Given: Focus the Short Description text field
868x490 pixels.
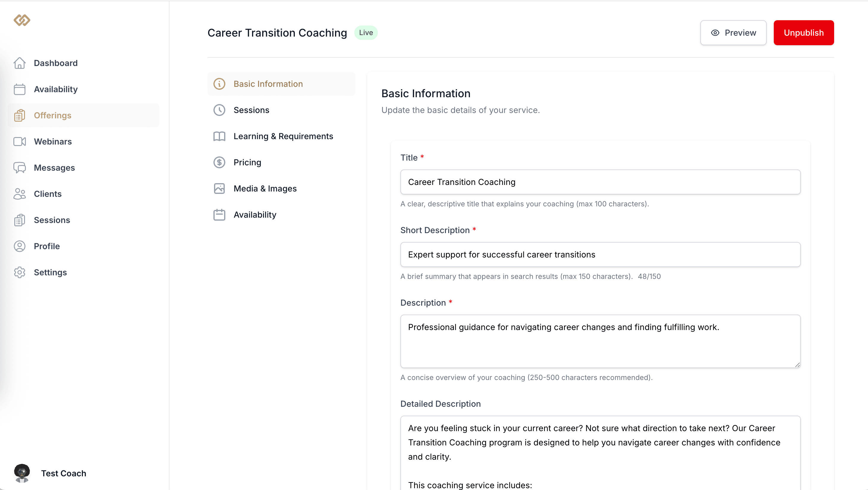Looking at the screenshot, I should [600, 255].
